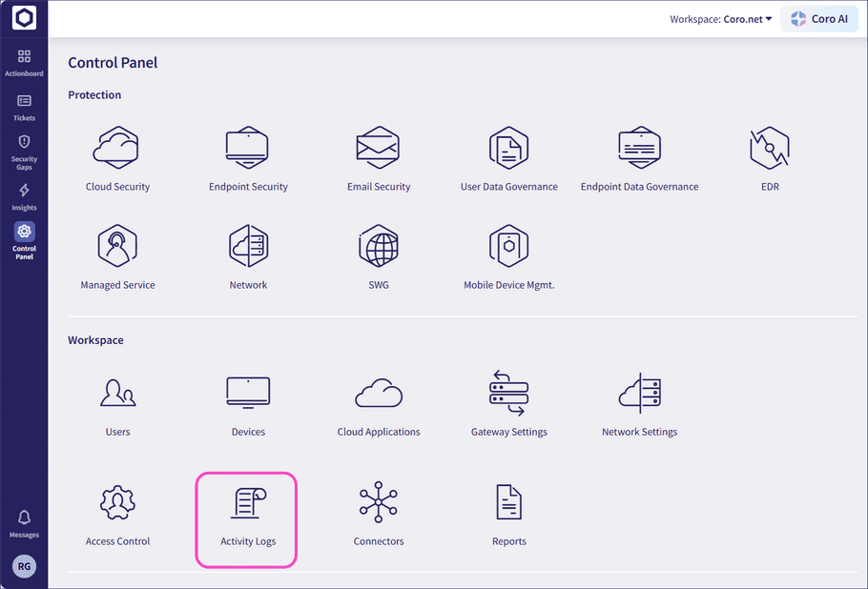
Task: Click the Tickets sidebar icon
Action: point(24,105)
